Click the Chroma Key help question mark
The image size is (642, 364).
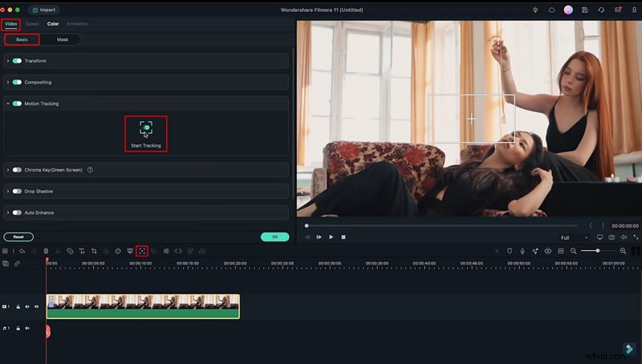pos(90,170)
